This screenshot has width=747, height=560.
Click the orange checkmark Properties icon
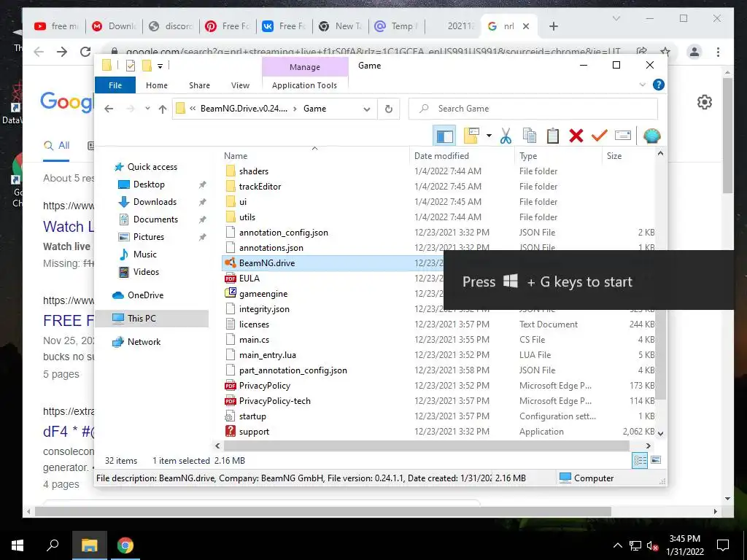coord(600,136)
